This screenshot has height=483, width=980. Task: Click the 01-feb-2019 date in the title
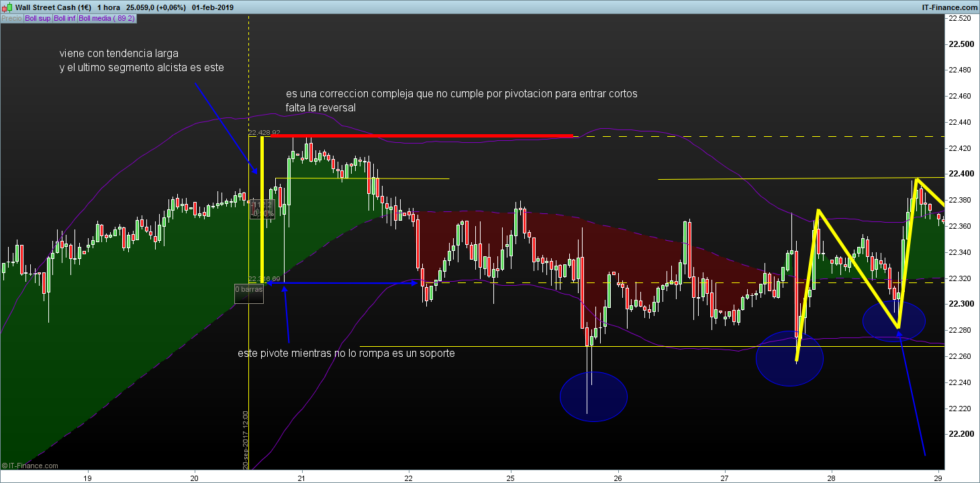click(214, 7)
